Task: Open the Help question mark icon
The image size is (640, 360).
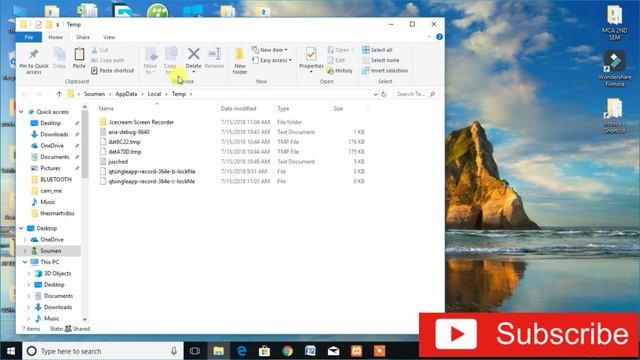Action: click(439, 37)
